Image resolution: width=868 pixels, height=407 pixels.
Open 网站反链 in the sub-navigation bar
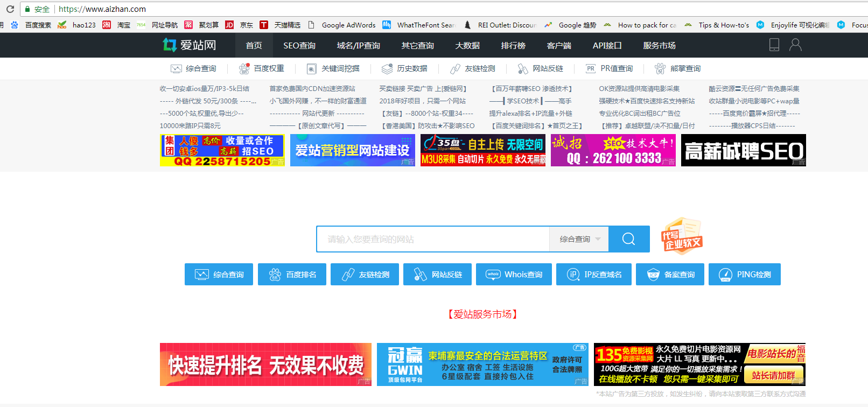[x=541, y=68]
